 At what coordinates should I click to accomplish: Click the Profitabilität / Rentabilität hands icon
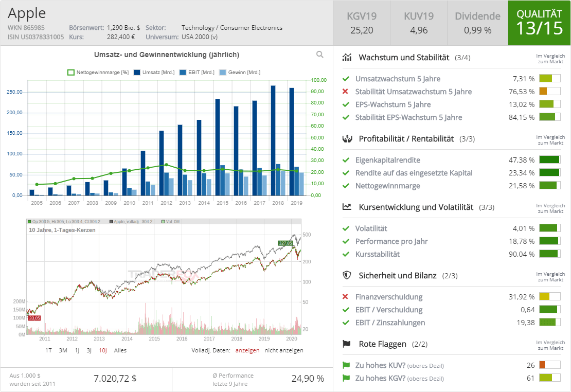(347, 139)
